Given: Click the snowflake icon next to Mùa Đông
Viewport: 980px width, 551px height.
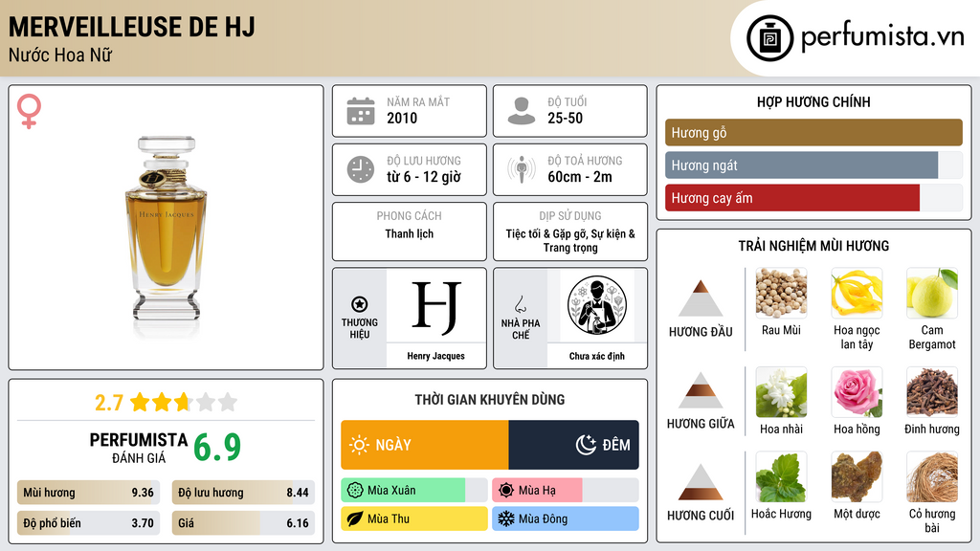Looking at the screenshot, I should (x=506, y=518).
